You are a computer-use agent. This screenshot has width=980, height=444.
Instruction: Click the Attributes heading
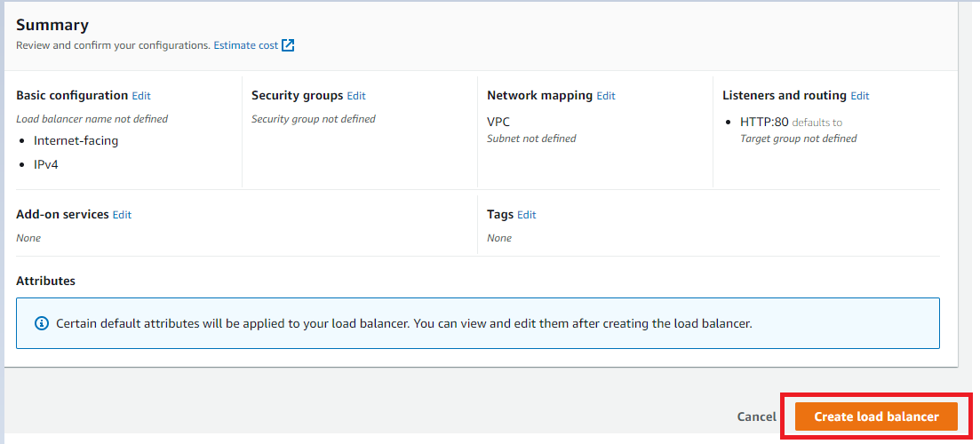click(x=45, y=281)
